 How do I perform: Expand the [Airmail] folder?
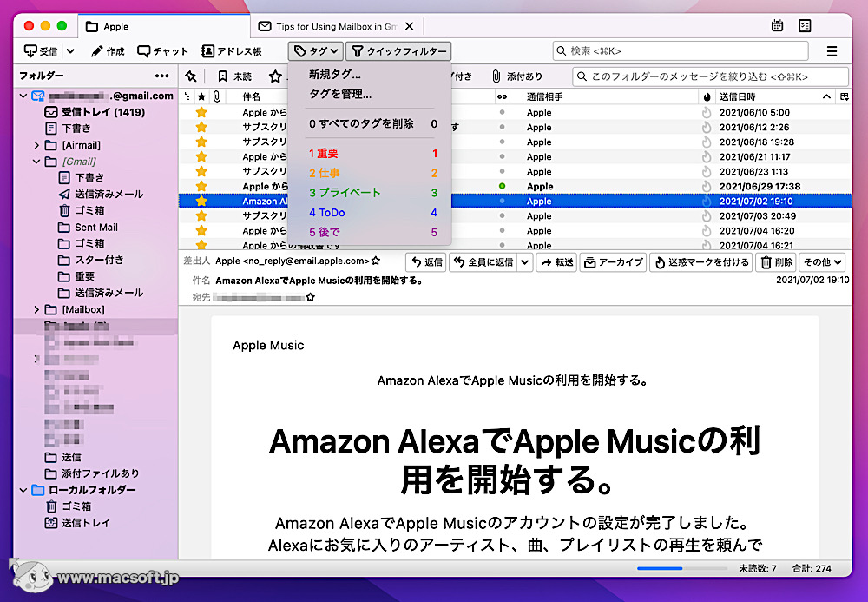[x=36, y=145]
